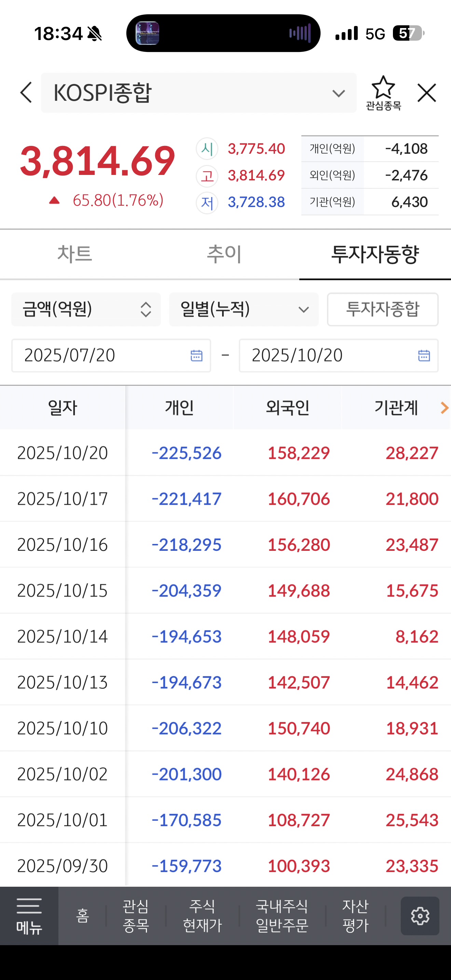Go to 홈 in bottom bar

[83, 916]
